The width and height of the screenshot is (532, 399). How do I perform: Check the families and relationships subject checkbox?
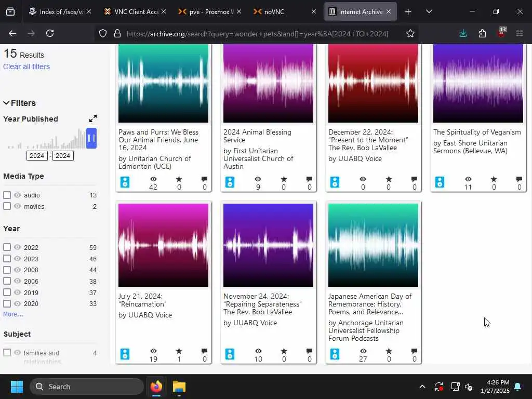coord(7,353)
